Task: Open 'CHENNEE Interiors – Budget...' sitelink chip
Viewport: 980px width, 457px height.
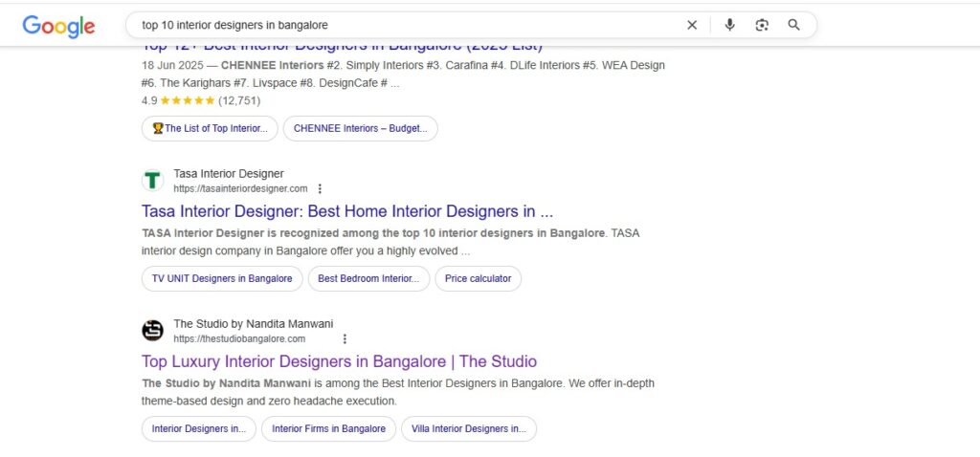Action: pos(361,128)
